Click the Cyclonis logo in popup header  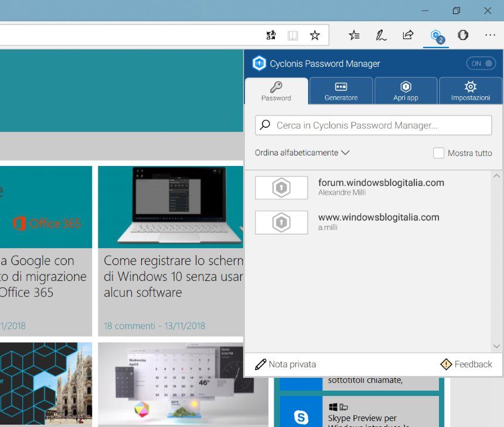[x=259, y=63]
